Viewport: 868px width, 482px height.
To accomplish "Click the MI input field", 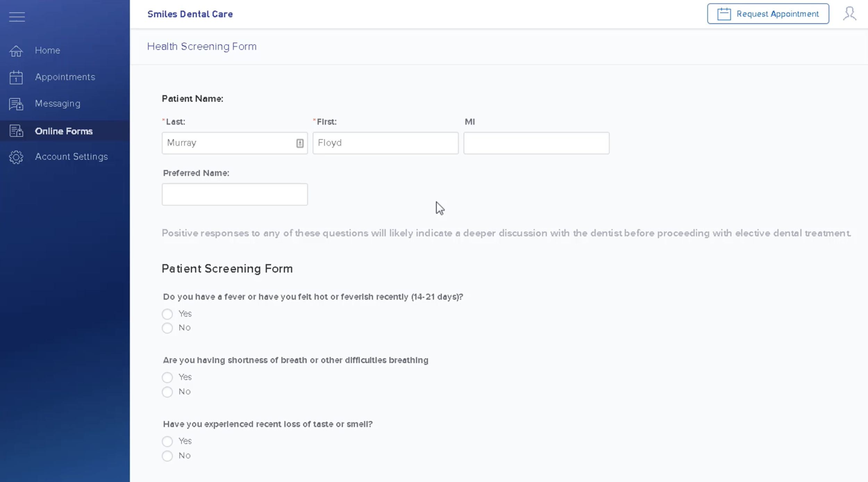I will 536,143.
